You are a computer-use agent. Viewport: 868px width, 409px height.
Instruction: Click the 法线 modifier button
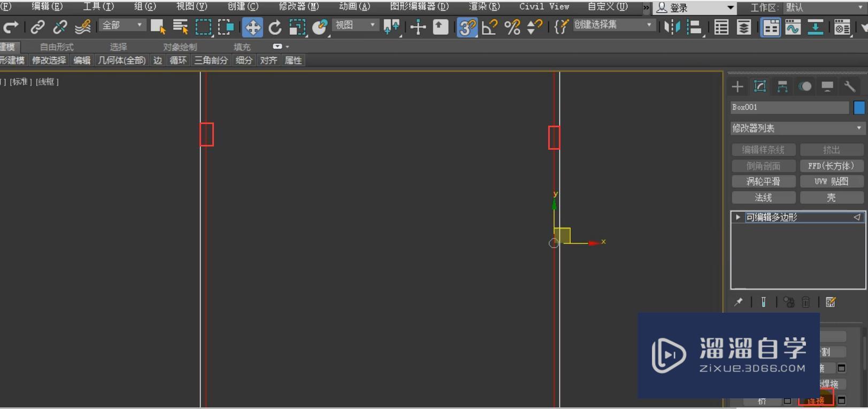[x=763, y=198]
